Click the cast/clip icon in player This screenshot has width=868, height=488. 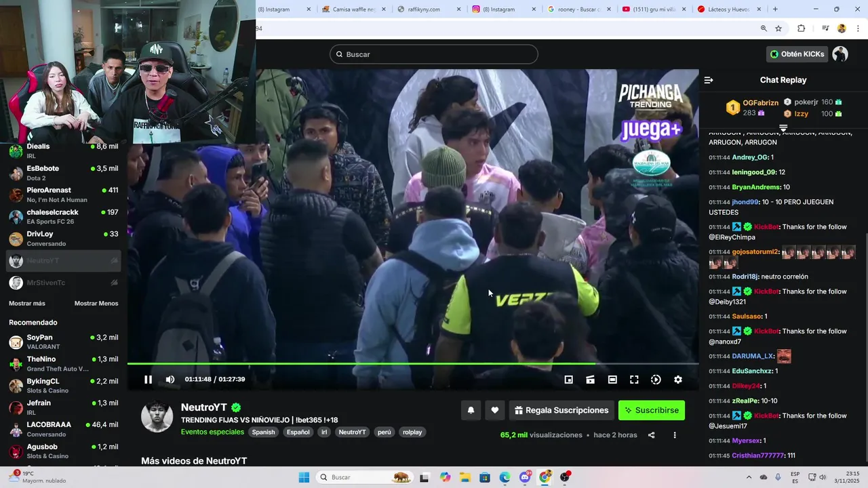coord(591,380)
